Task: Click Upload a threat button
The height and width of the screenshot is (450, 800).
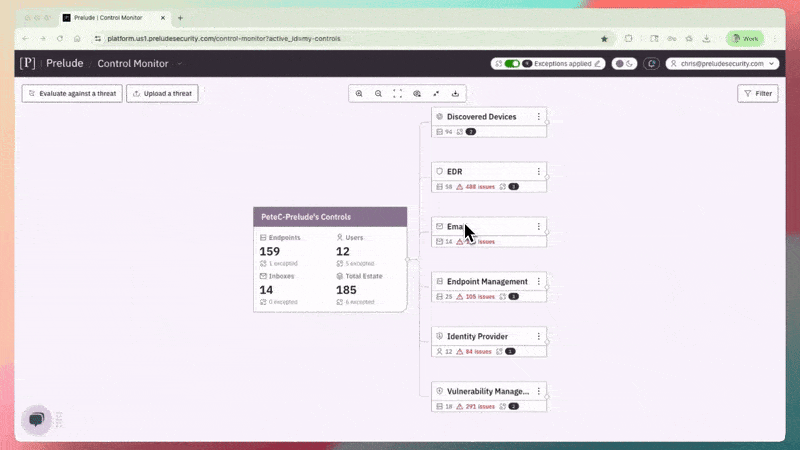Action: coord(162,94)
